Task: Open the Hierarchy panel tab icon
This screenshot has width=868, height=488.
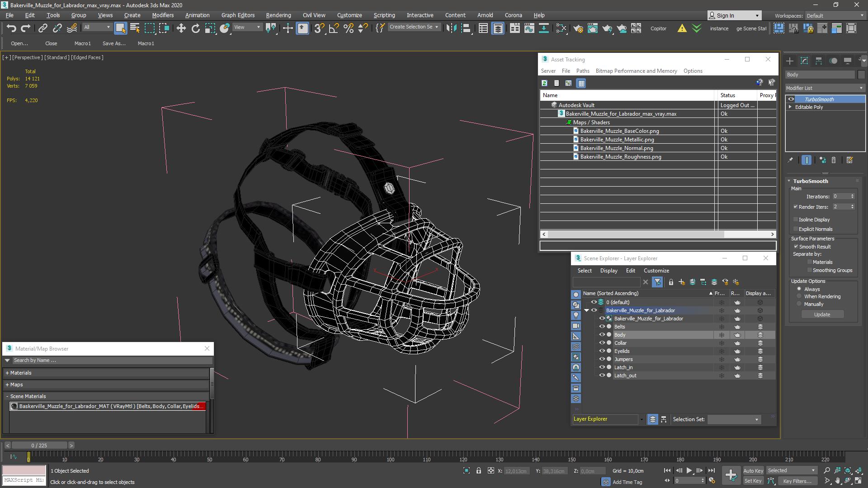Action: click(x=819, y=61)
